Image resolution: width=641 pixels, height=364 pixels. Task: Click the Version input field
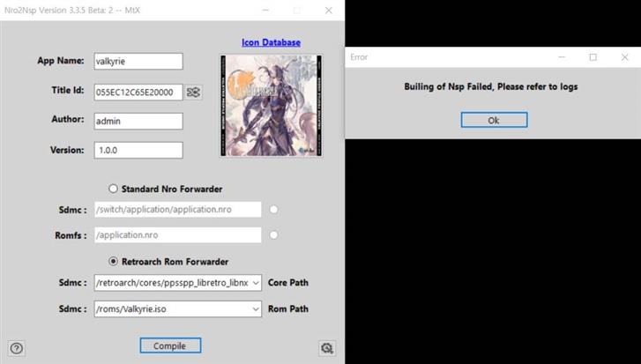click(138, 150)
